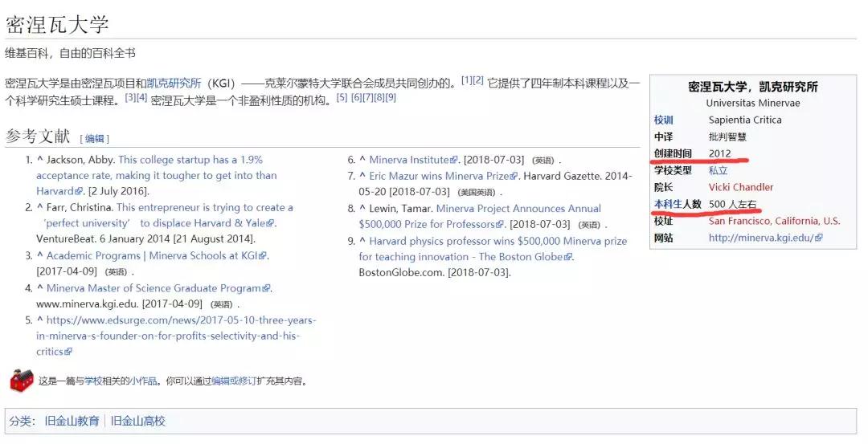
Task: Open citation [4] in the intro paragraph
Action: (141, 97)
